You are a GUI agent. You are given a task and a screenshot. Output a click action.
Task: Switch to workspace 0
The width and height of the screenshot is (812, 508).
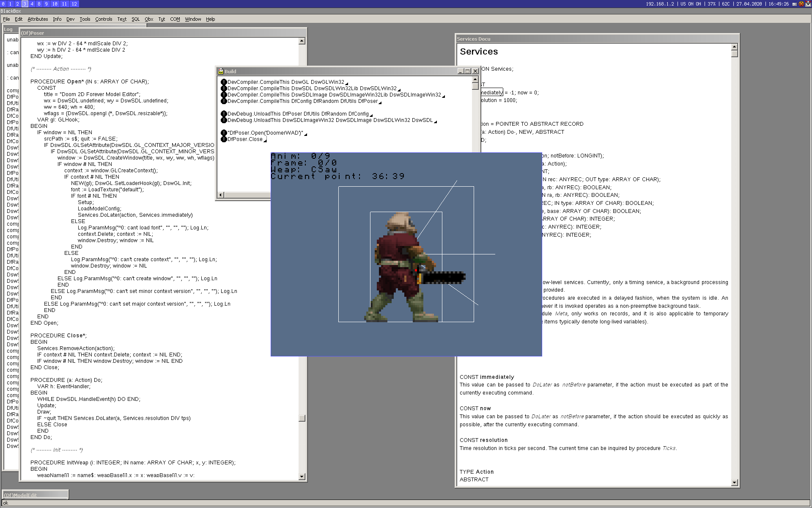(x=3, y=4)
